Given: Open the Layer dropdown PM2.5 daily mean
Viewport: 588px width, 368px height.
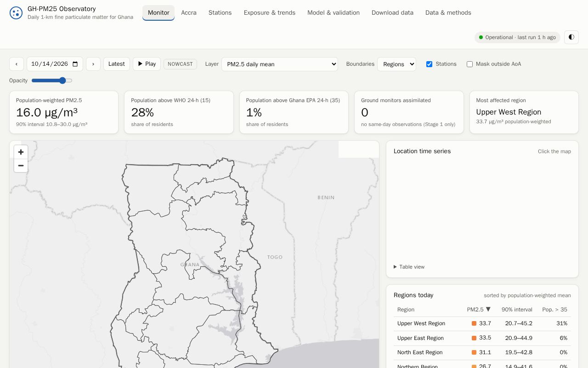Looking at the screenshot, I should pos(280,64).
